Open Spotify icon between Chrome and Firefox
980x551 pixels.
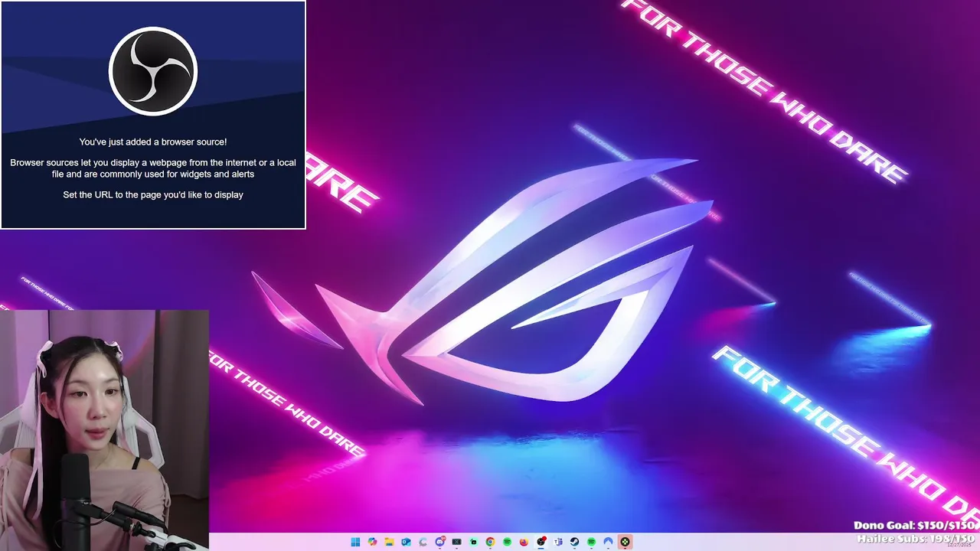tap(507, 542)
